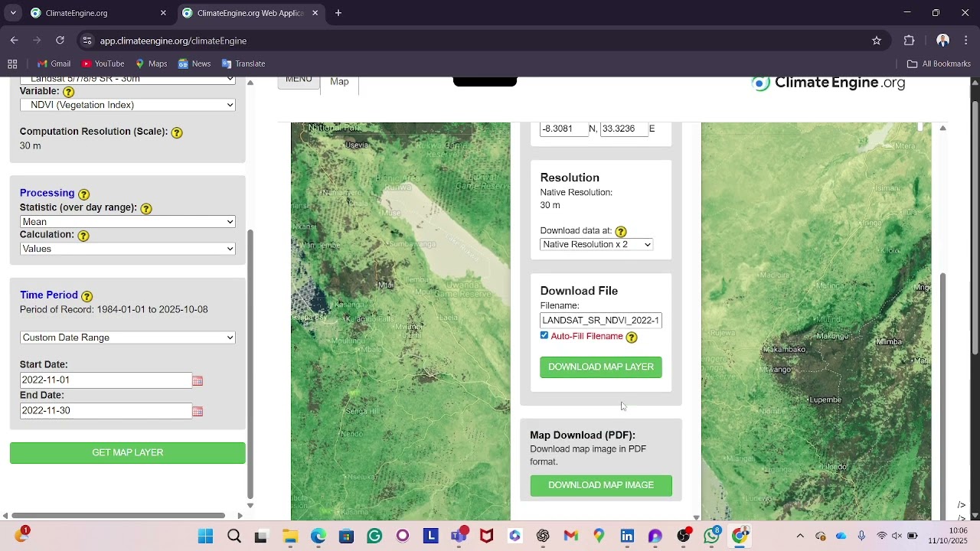Show help for the Processing section
The width and height of the screenshot is (980, 551).
pyautogui.click(x=84, y=194)
